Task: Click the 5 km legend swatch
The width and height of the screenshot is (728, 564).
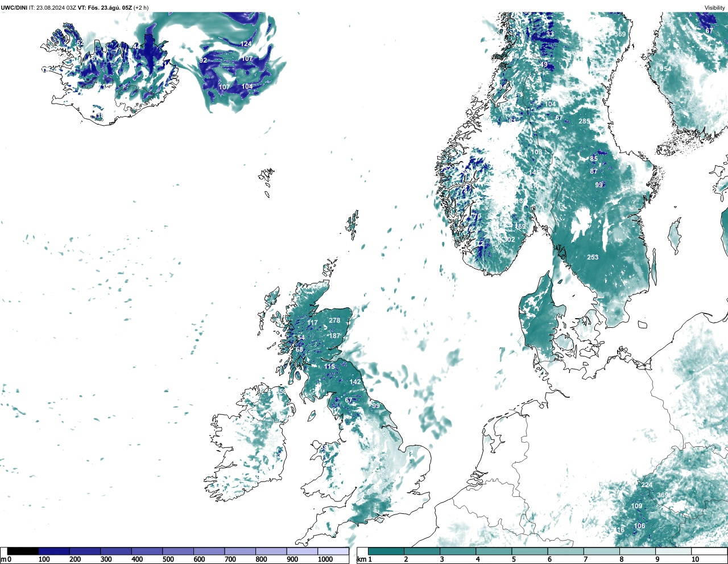Action: tap(530, 551)
